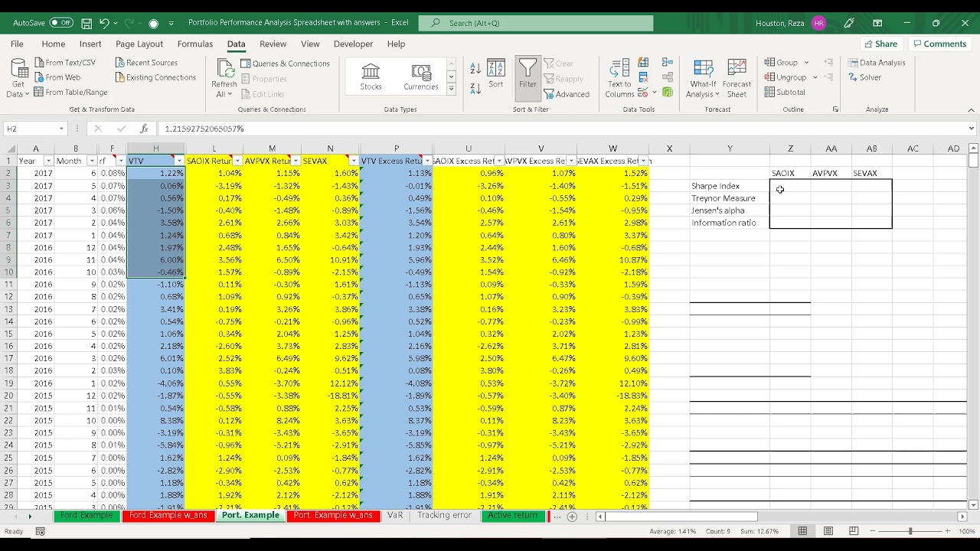Screen dimensions: 980x551
Task: Click the Flash Fill icon
Action: pos(643,63)
